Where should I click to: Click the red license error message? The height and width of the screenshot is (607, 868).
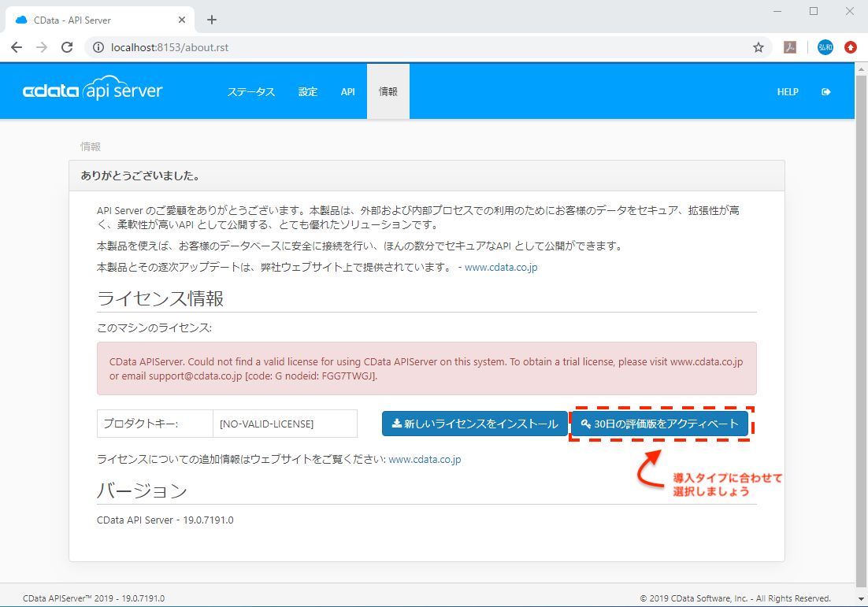(x=426, y=368)
